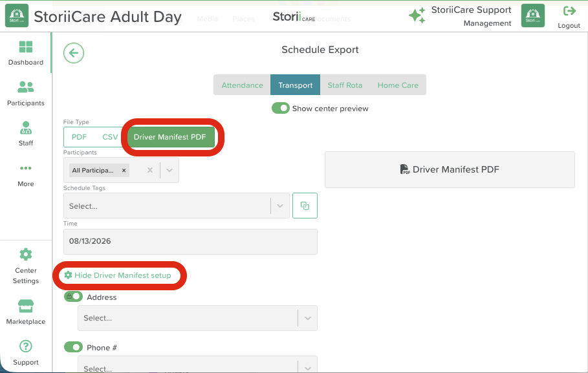
Task: Choose CSV file type
Action: click(110, 137)
